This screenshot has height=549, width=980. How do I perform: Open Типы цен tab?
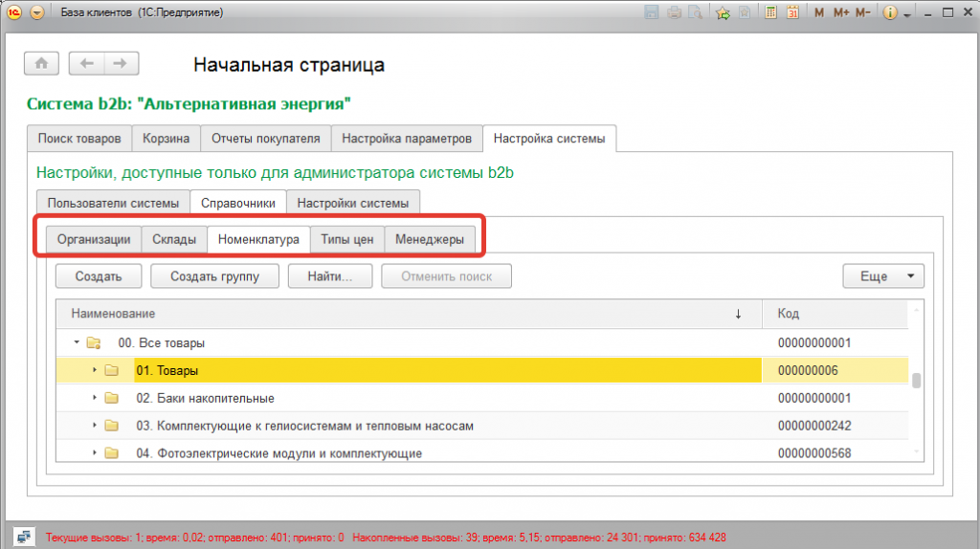pos(347,239)
